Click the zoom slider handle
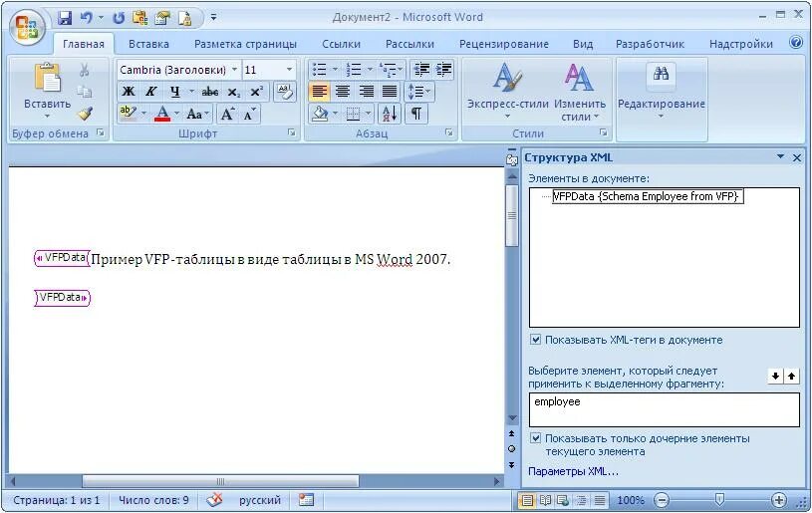The height and width of the screenshot is (513, 812). pos(719,499)
